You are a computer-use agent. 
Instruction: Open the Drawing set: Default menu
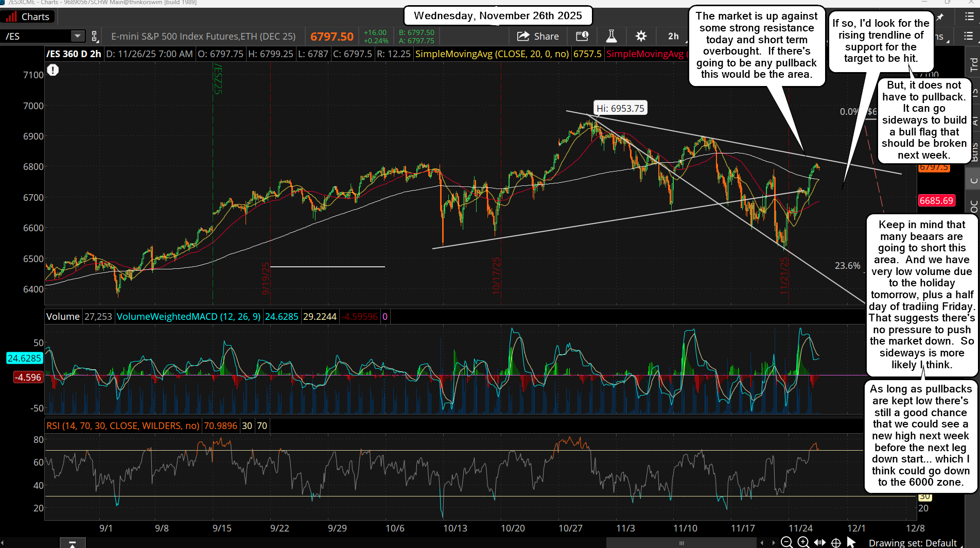tap(912, 542)
